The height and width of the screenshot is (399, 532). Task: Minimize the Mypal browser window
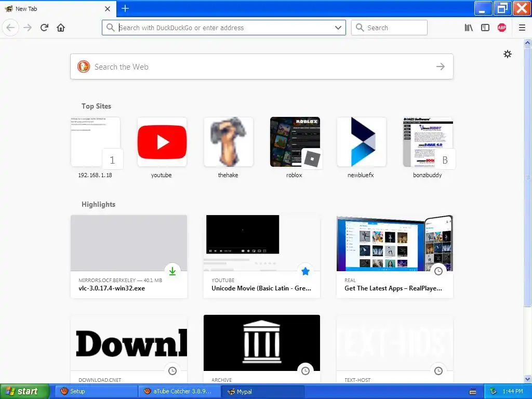pyautogui.click(x=483, y=8)
